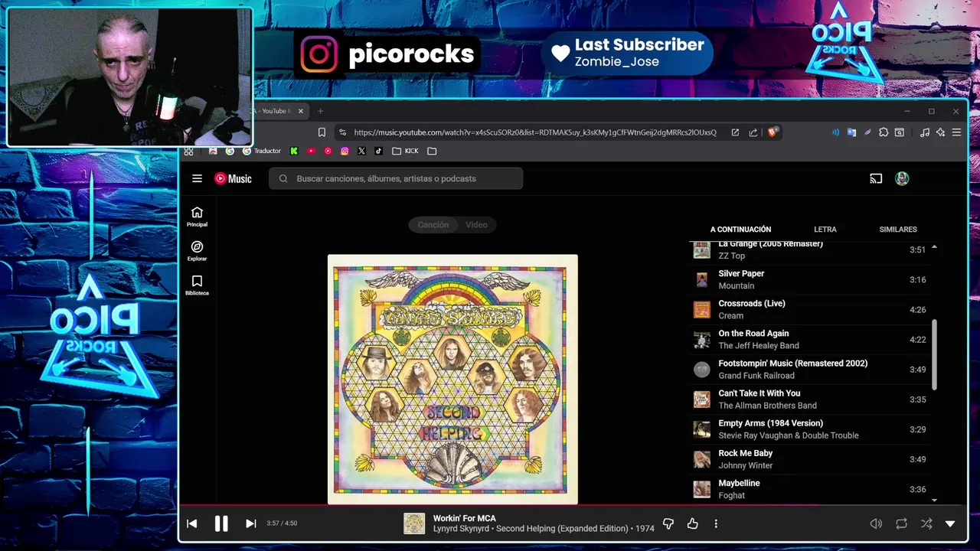Image resolution: width=980 pixels, height=551 pixels.
Task: Click the media control music note icon
Action: click(925, 132)
